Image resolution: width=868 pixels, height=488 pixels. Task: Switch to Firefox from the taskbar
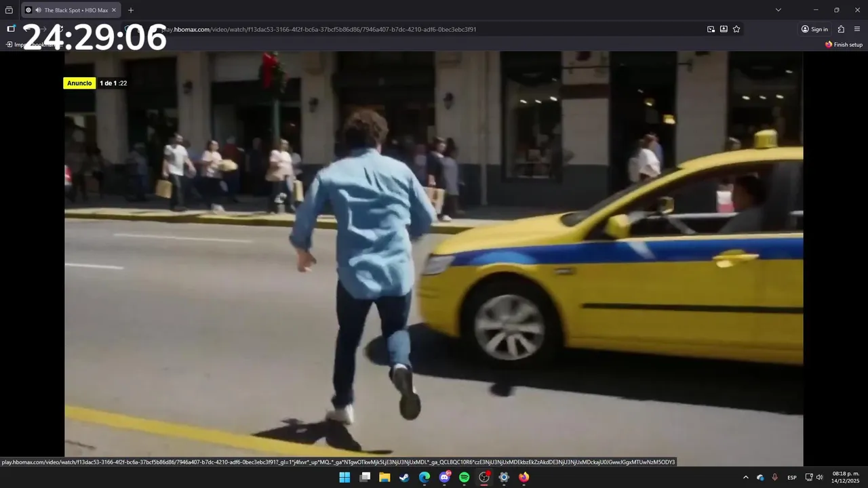[524, 477]
